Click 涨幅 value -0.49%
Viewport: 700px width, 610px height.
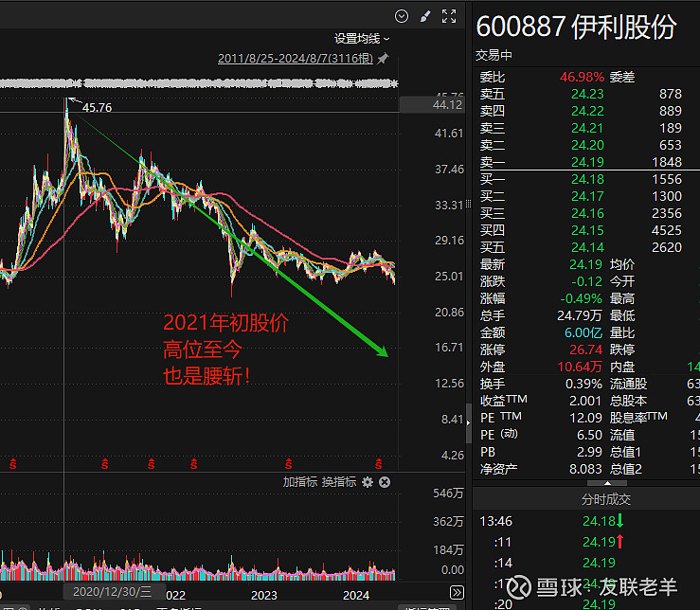(x=582, y=298)
